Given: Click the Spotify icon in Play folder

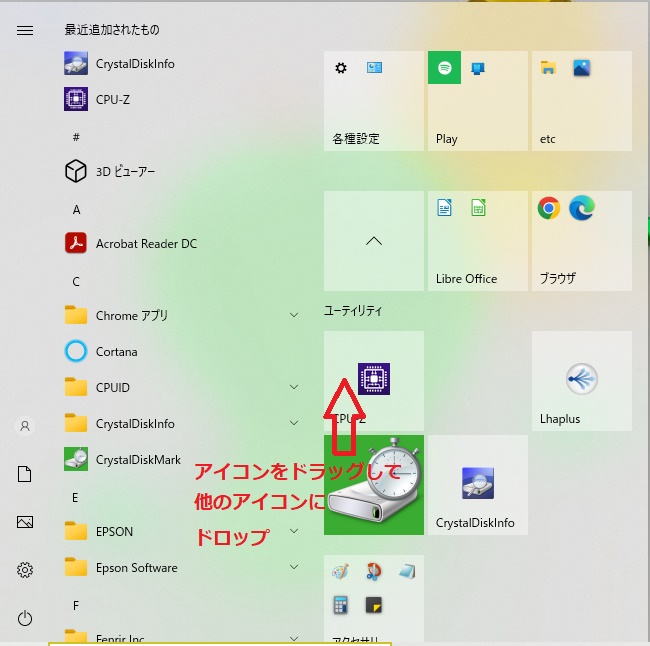Looking at the screenshot, I should point(444,68).
